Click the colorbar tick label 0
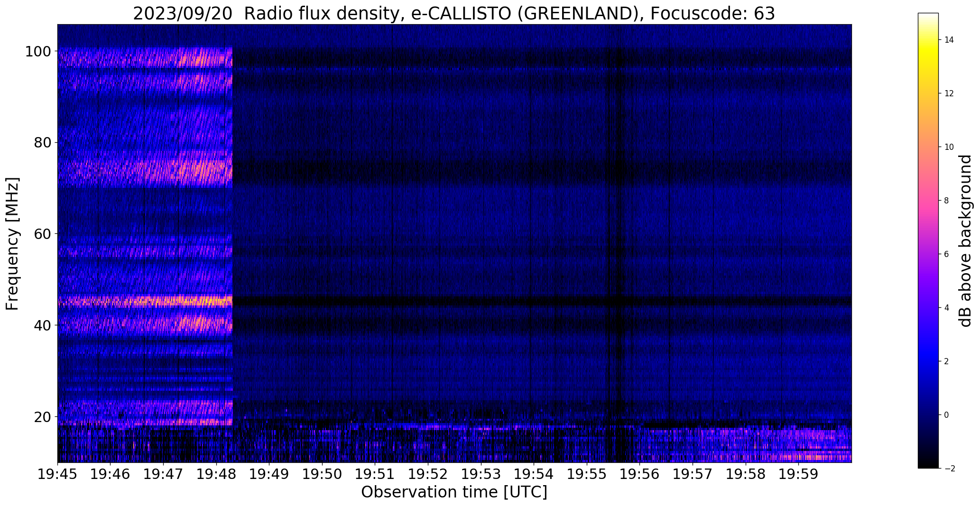The width and height of the screenshot is (980, 506). pyautogui.click(x=947, y=415)
